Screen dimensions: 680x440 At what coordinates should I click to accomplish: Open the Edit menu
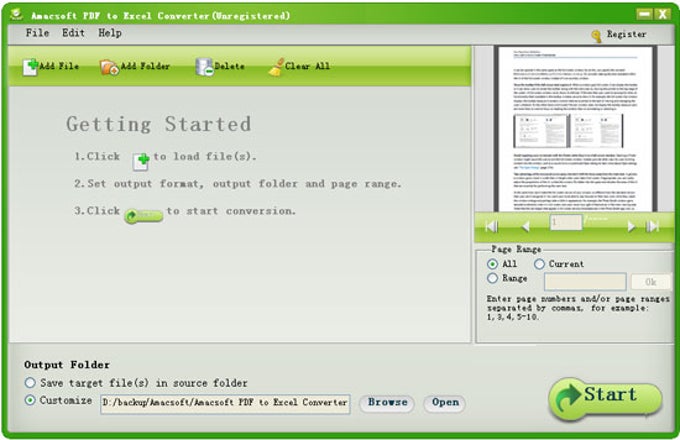coord(73,33)
